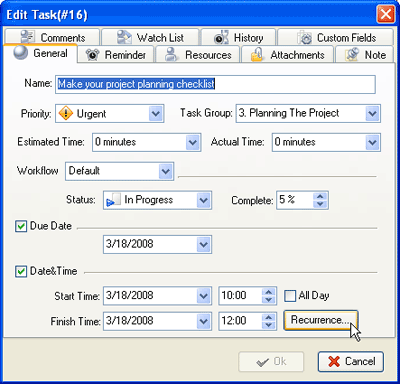Click the Comments tab icon

pyautogui.click(x=27, y=37)
